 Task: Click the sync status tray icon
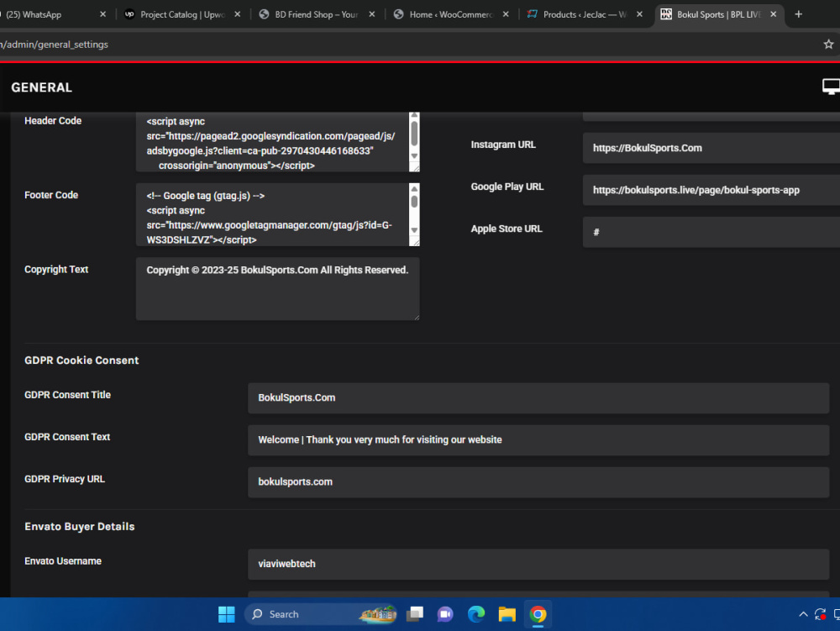pyautogui.click(x=820, y=614)
